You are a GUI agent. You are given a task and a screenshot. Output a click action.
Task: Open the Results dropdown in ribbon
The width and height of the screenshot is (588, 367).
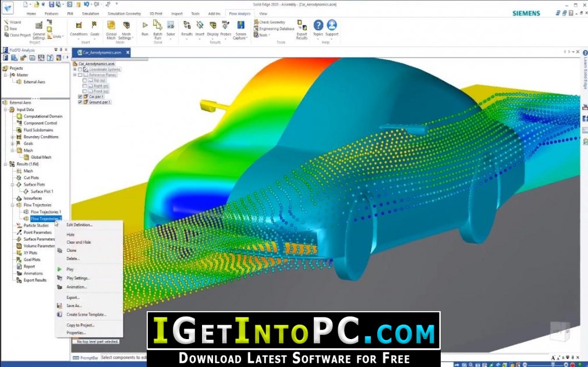tap(187, 29)
